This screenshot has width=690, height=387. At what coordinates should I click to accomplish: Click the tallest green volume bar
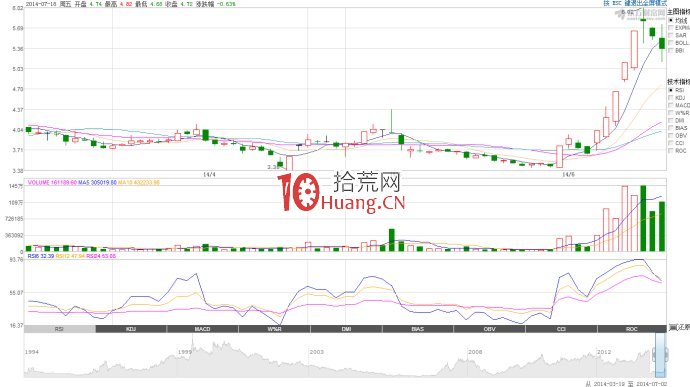643,218
